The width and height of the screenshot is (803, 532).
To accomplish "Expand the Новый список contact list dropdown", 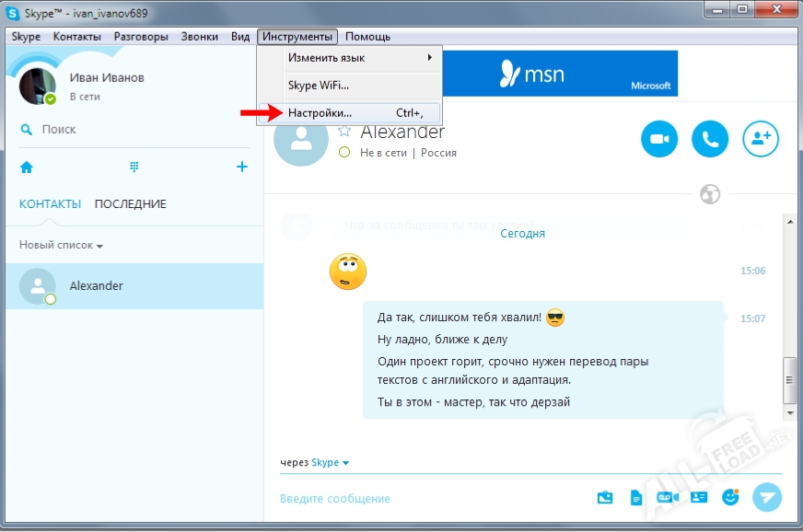I will 61,246.
